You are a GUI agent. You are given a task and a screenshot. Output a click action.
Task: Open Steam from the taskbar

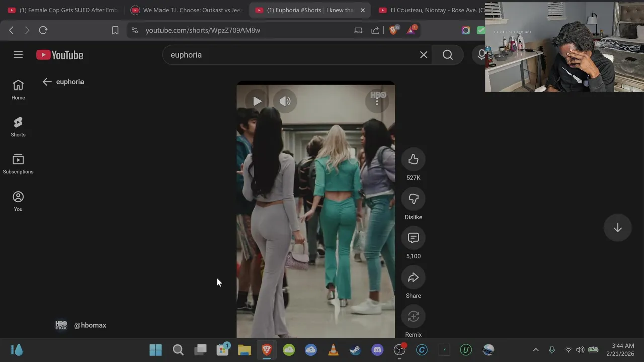[355, 350]
